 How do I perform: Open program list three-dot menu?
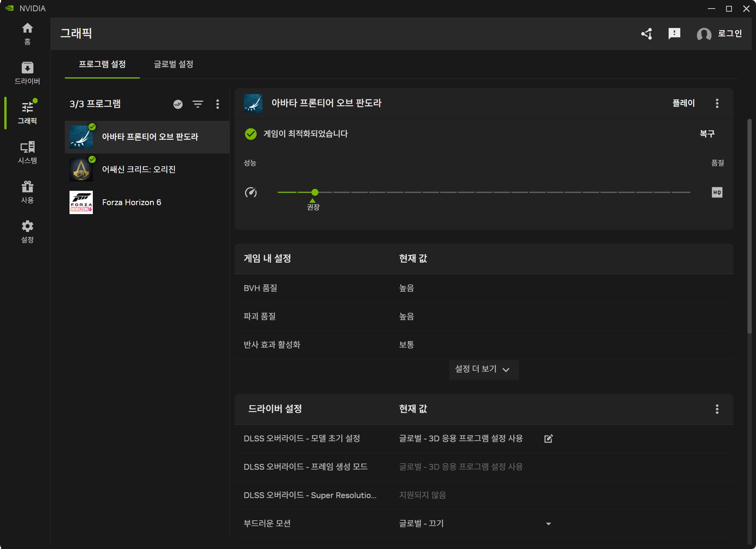[x=217, y=104]
